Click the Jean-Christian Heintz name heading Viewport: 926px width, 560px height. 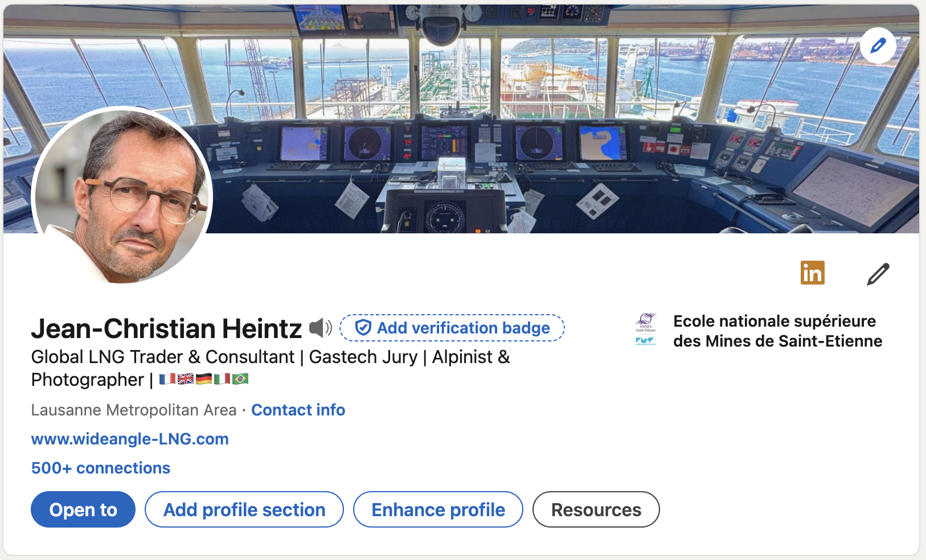tap(166, 328)
